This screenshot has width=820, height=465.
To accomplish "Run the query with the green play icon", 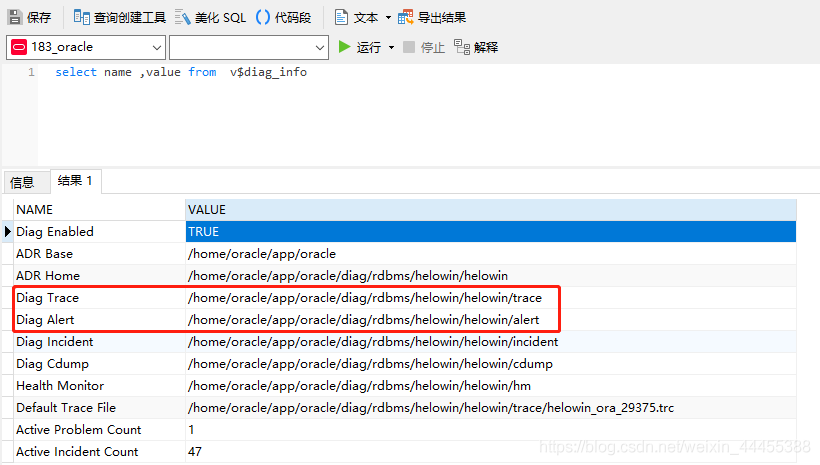I will point(344,47).
